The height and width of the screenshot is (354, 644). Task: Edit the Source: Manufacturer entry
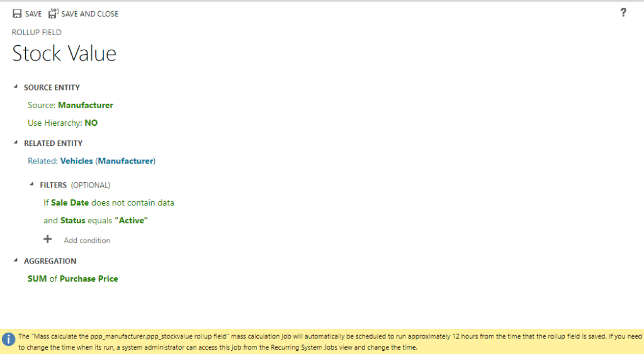71,105
